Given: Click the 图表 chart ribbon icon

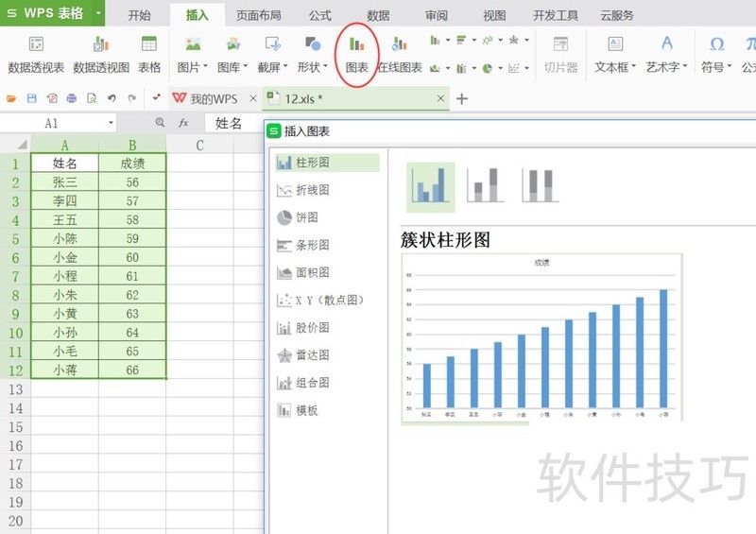Looking at the screenshot, I should pyautogui.click(x=357, y=44).
